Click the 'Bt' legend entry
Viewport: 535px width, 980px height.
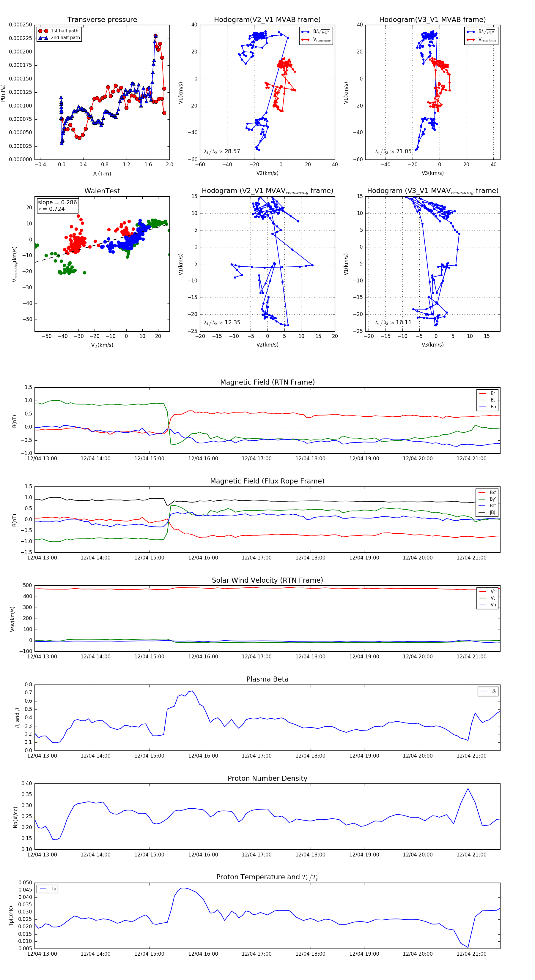[488, 400]
